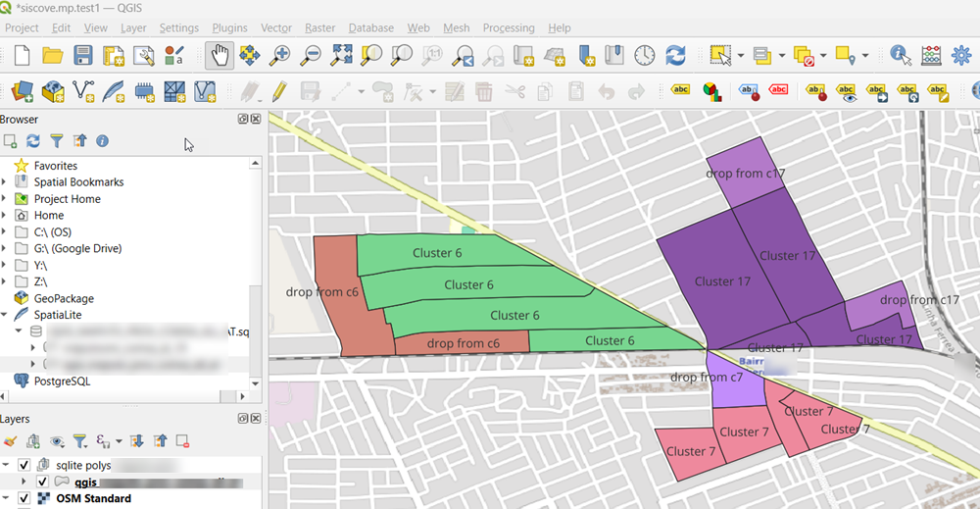Add a group in the Layers panel
Screen dimensions: 980x509
(33, 441)
